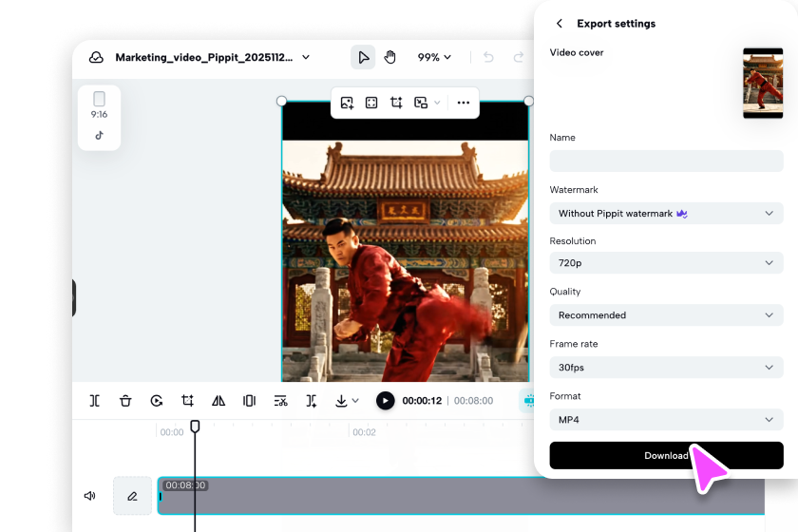Click the picture-in-picture arrange icon
Screen dimensions: 798x532
[x=420, y=103]
